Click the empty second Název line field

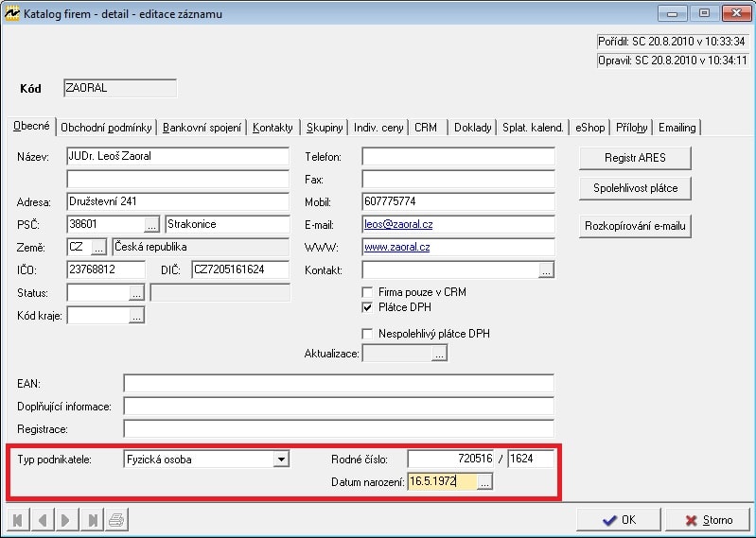pyautogui.click(x=178, y=179)
